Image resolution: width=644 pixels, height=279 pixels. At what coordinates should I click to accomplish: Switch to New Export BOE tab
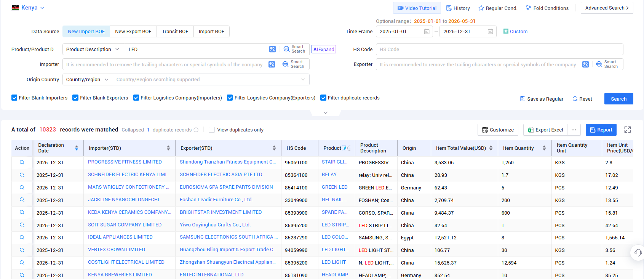(133, 32)
